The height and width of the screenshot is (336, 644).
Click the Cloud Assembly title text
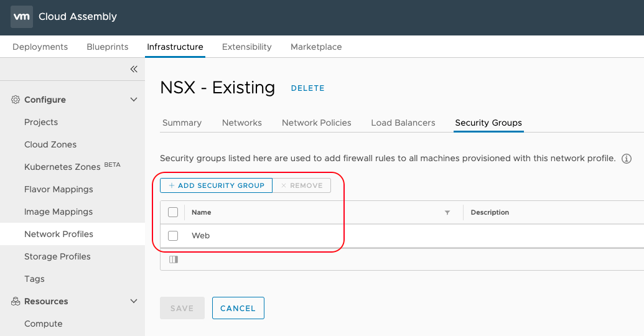tap(78, 16)
